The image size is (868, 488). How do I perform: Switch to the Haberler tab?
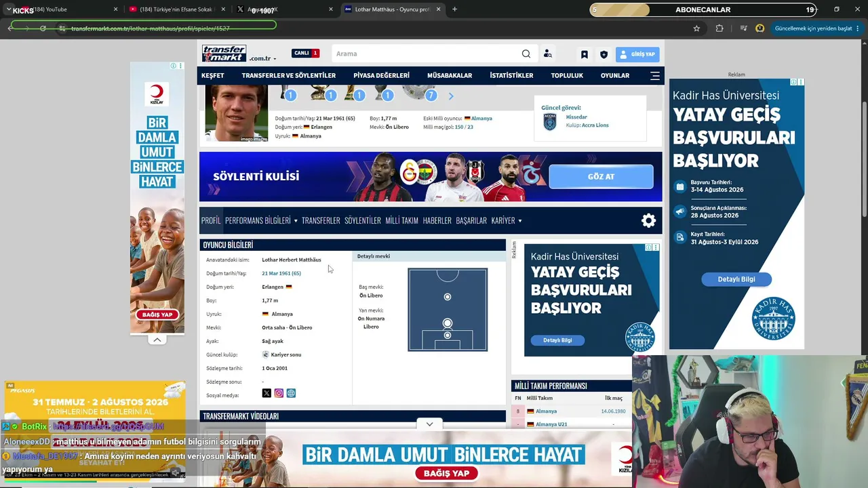pyautogui.click(x=437, y=220)
